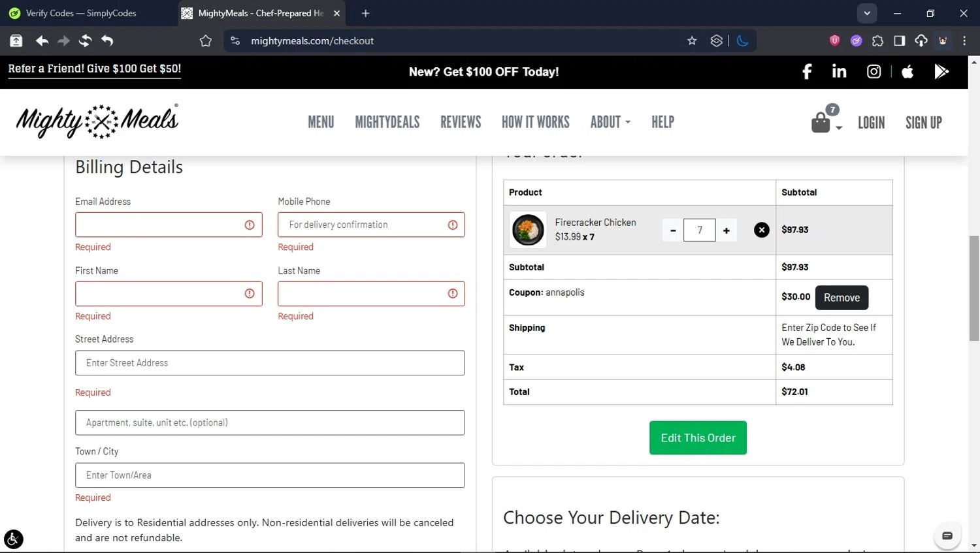This screenshot has height=553, width=980.
Task: Click New? Get $100 OFF Today banner
Action: 484,72
